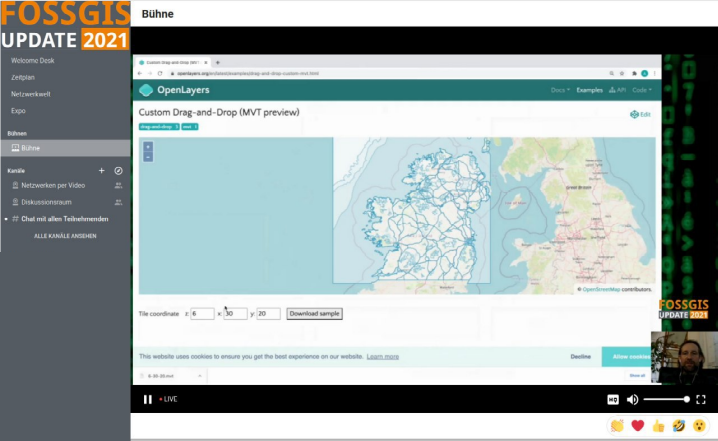Viewport: 718px width, 441px height.
Task: Add a new channel with plus icon
Action: coord(101,170)
